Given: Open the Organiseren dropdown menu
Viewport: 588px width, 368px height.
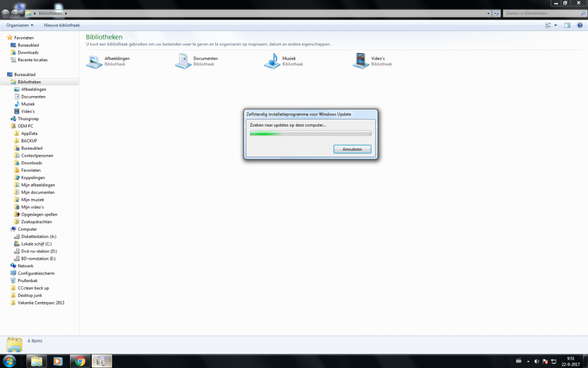Looking at the screenshot, I should pyautogui.click(x=20, y=25).
